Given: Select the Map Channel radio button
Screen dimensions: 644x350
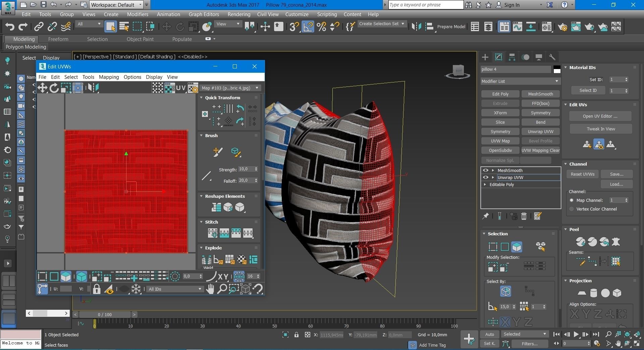Looking at the screenshot, I should [x=572, y=200].
